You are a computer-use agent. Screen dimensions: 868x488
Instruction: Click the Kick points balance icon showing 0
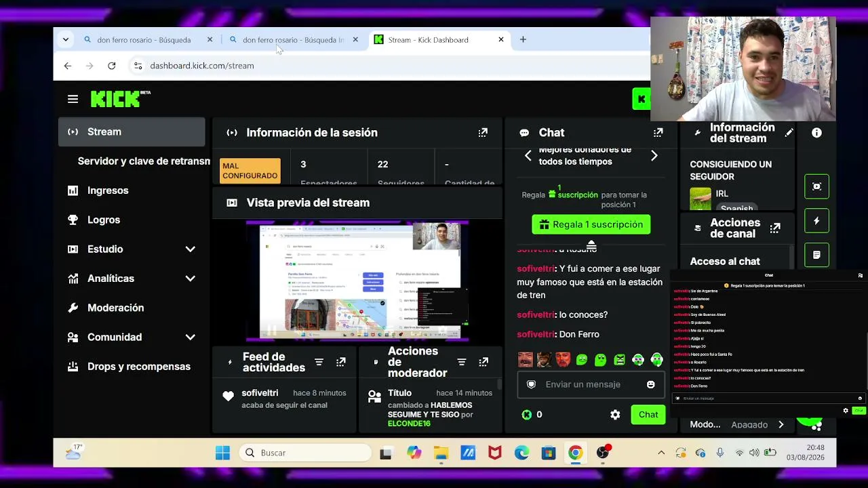click(526, 415)
